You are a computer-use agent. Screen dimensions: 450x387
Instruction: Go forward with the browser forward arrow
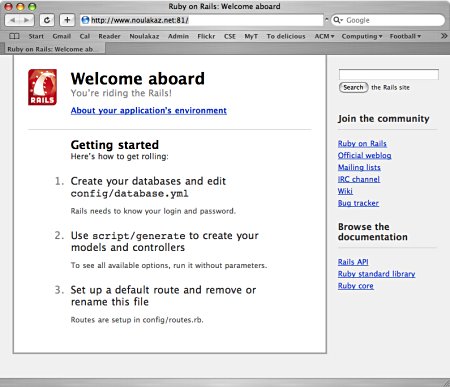(27, 20)
